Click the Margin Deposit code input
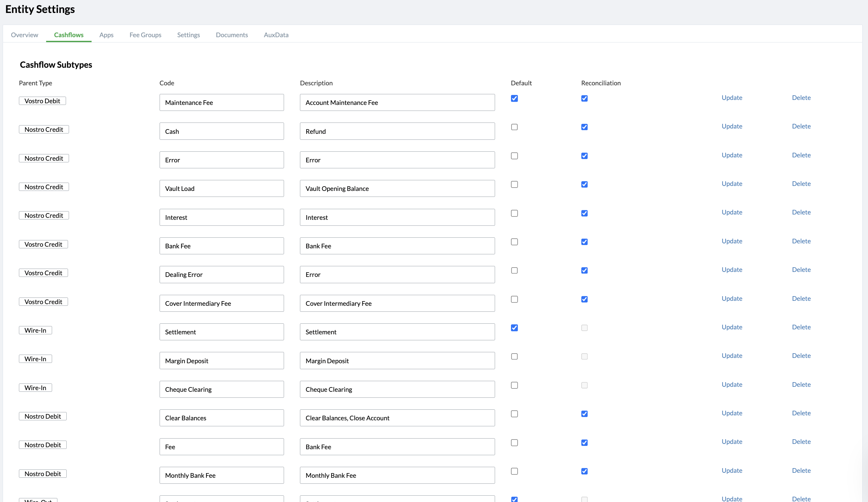 [x=221, y=360]
